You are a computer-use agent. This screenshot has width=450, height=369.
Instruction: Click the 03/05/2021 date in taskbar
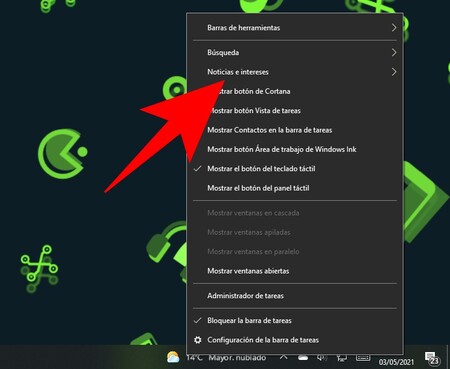[396, 362]
